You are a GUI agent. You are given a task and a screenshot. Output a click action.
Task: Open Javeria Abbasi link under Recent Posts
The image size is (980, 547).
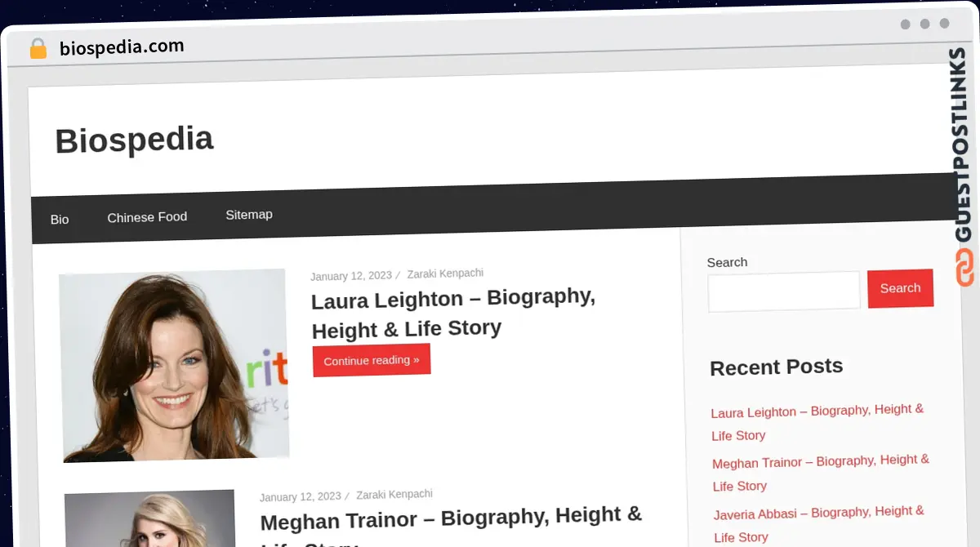(x=818, y=523)
